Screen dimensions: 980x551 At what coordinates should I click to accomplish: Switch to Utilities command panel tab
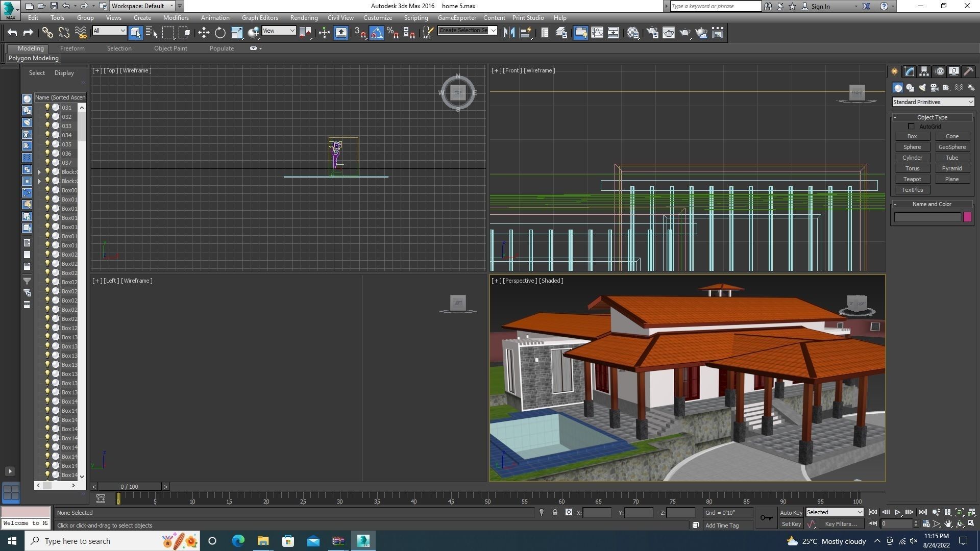click(x=969, y=71)
